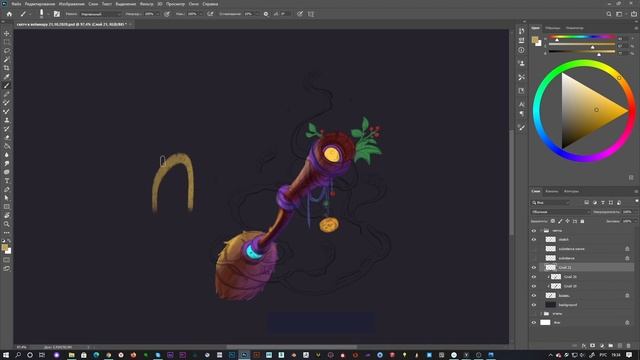The height and width of the screenshot is (360, 640).
Task: Select the Rectangular Marquee tool
Action: [7, 42]
